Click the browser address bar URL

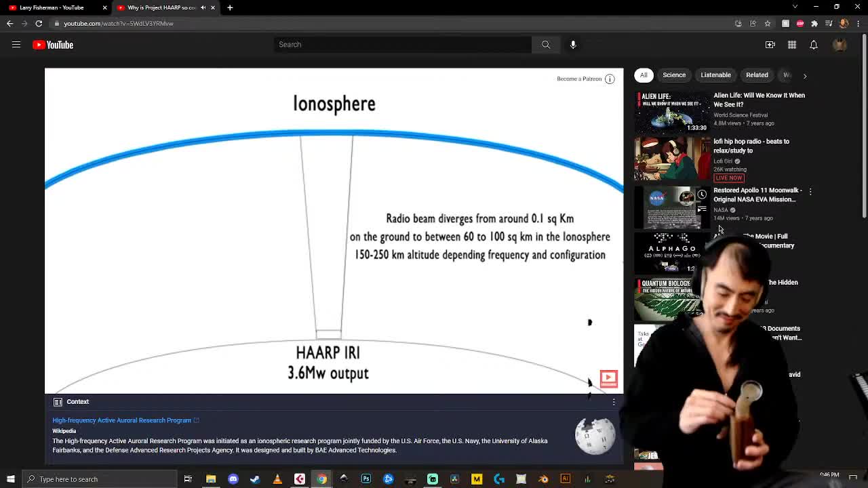point(119,23)
